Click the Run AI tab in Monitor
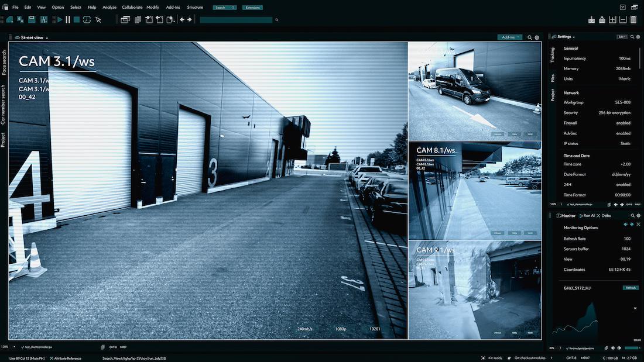Image resolution: width=644 pixels, height=362 pixels. click(x=587, y=216)
